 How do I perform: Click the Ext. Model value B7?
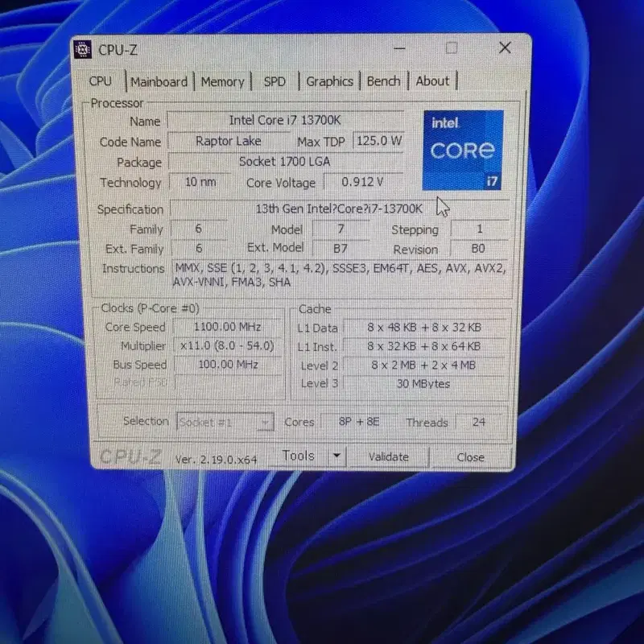(341, 249)
